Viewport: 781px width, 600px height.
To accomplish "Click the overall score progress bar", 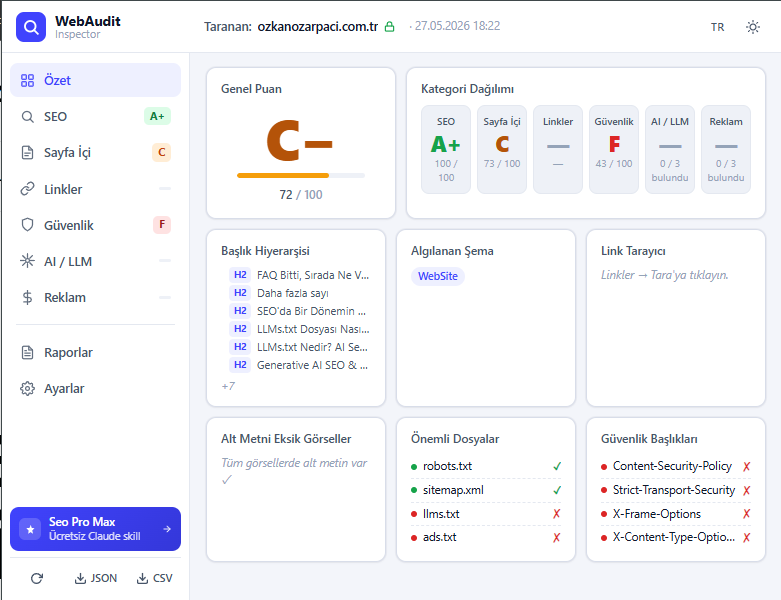I will click(301, 175).
